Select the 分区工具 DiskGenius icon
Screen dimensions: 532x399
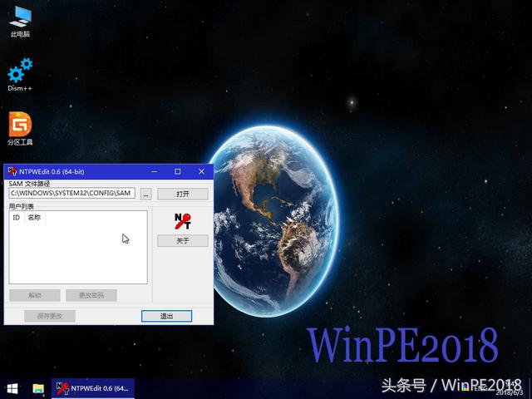click(x=20, y=129)
